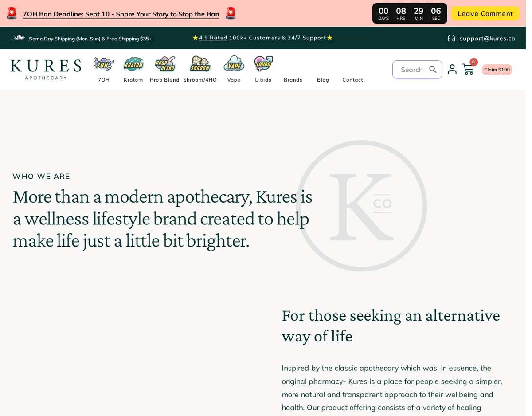Open the Blog menu item
This screenshot has width=532, height=416.
(323, 80)
